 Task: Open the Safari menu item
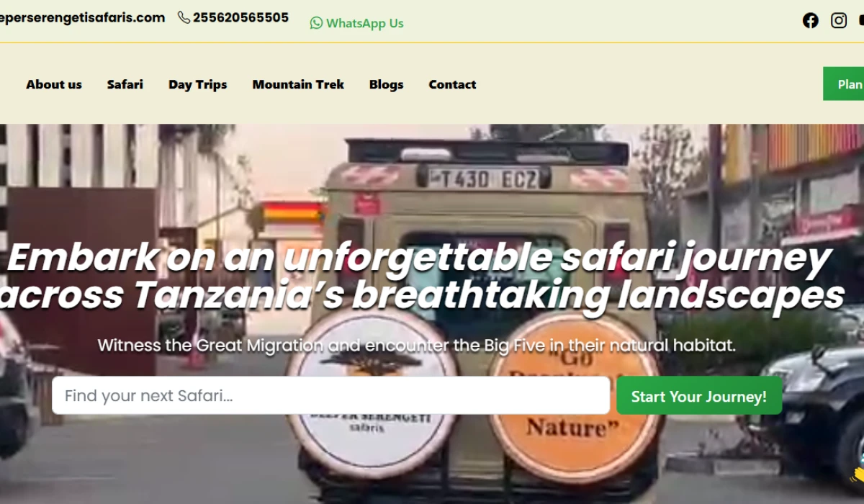point(125,84)
